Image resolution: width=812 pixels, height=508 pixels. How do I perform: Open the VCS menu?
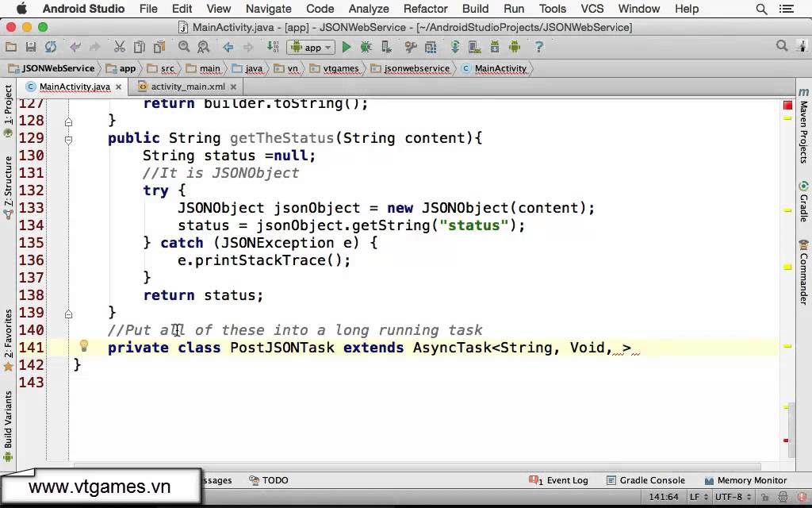[592, 9]
